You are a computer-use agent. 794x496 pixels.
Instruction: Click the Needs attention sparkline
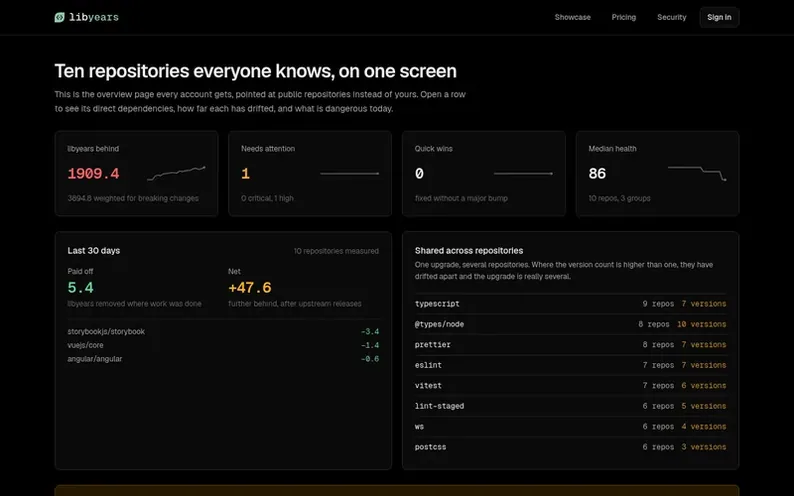(350, 174)
